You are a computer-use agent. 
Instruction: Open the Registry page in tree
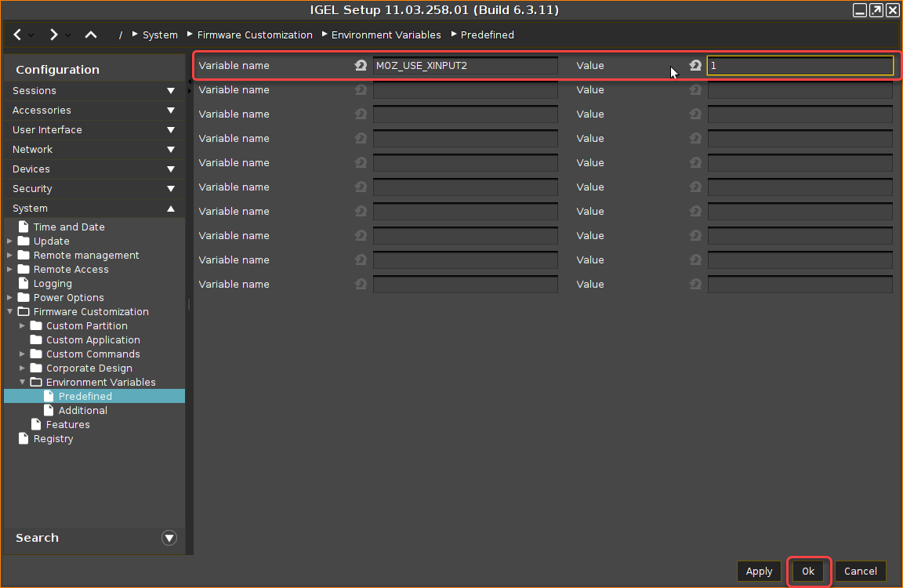[x=53, y=439]
